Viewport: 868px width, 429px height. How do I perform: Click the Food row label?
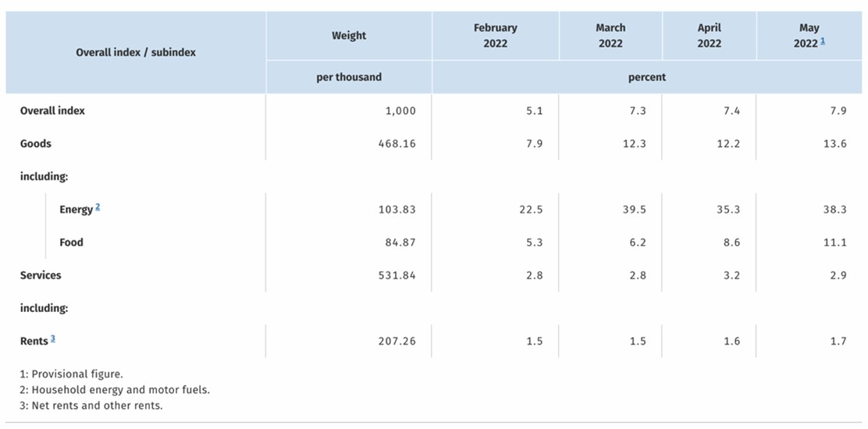click(71, 242)
